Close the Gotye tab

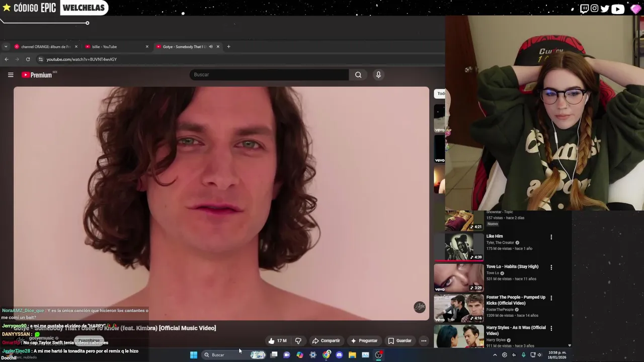coord(218,47)
